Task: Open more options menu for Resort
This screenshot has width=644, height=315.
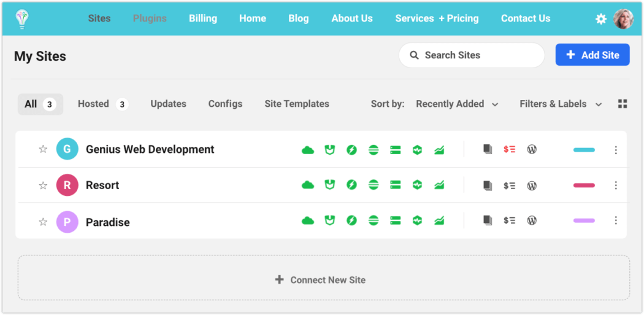Action: pos(616,185)
